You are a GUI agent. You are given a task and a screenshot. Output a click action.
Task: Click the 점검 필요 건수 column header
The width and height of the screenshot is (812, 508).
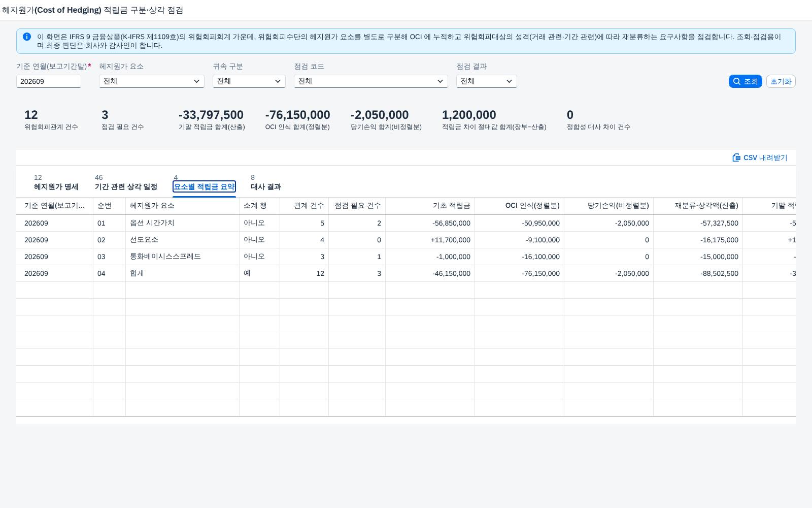[x=357, y=206]
